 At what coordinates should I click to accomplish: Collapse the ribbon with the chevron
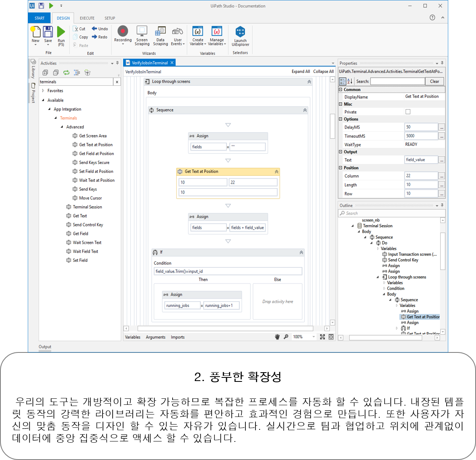pos(443,18)
